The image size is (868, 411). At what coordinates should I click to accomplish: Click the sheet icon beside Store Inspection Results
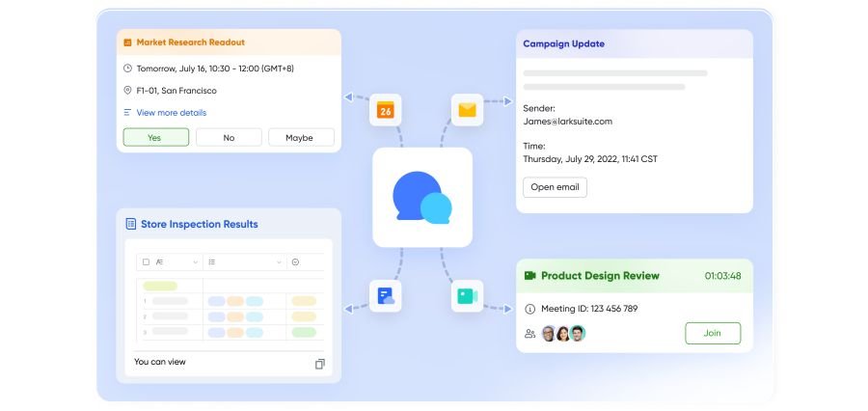pyautogui.click(x=130, y=224)
